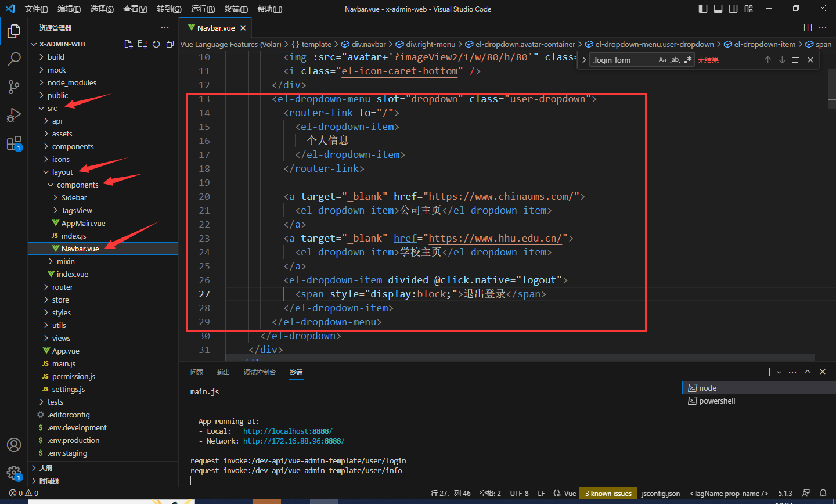Click the div.navbar breadcrumb

pyautogui.click(x=369, y=44)
